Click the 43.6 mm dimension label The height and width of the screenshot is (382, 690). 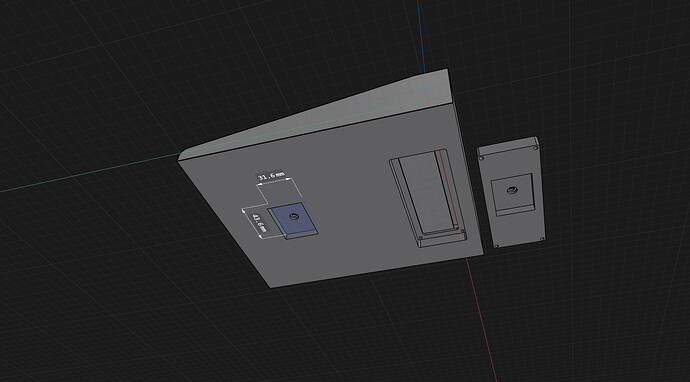coord(259,222)
